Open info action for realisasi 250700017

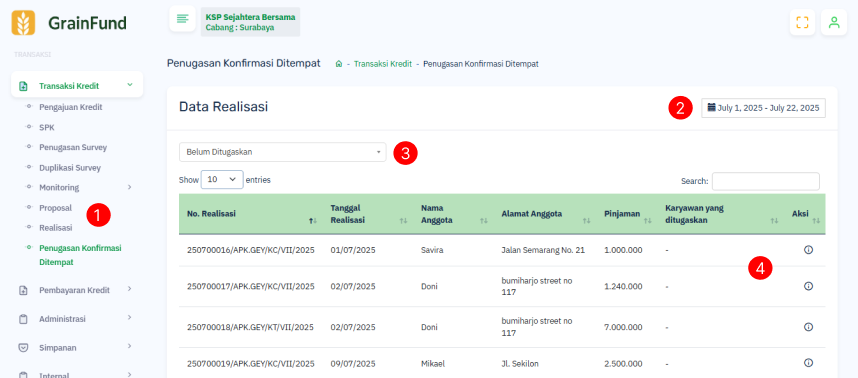(x=808, y=286)
